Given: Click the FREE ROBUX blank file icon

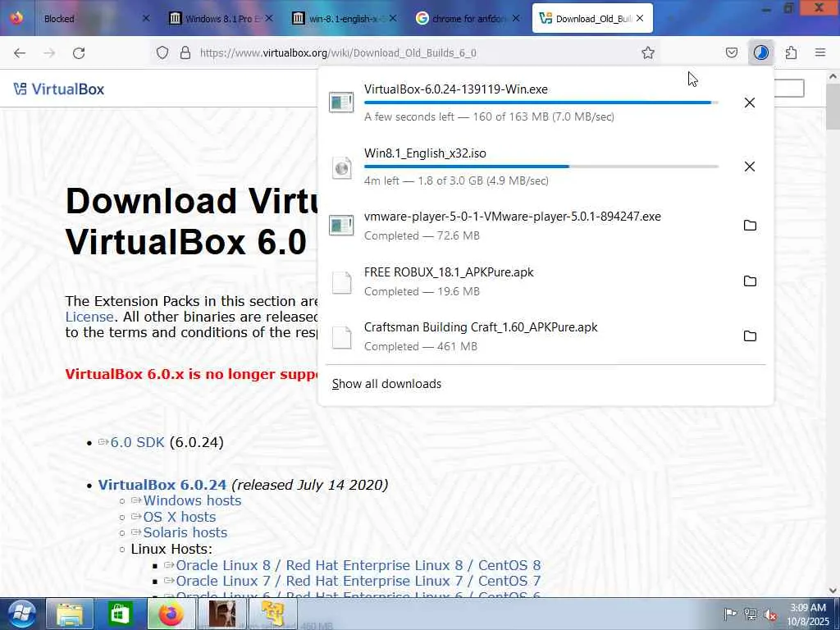Looking at the screenshot, I should coord(342,282).
